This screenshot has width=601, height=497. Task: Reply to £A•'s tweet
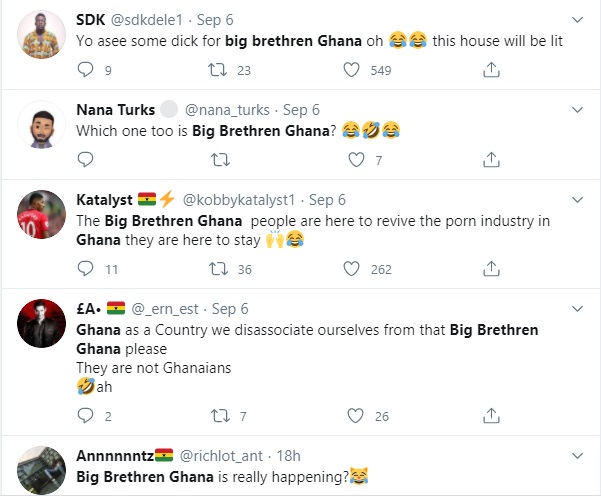pos(85,415)
